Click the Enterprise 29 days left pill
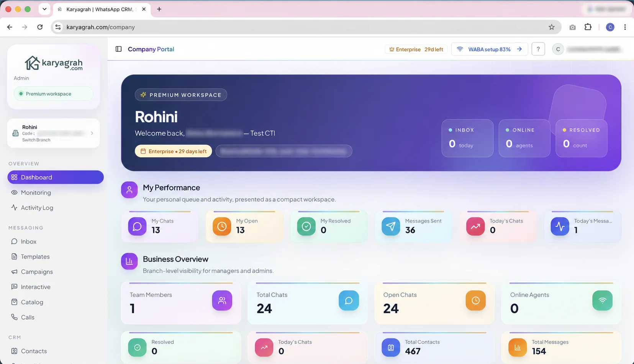 (173, 151)
